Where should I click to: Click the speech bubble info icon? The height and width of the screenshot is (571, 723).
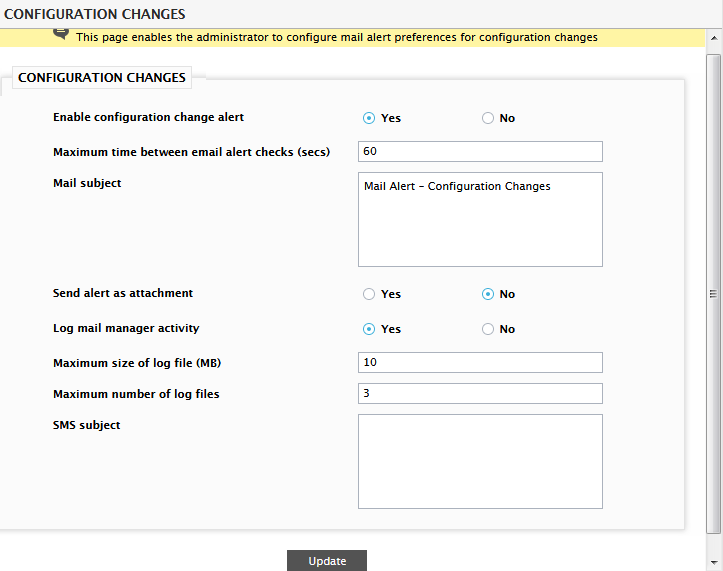61,34
